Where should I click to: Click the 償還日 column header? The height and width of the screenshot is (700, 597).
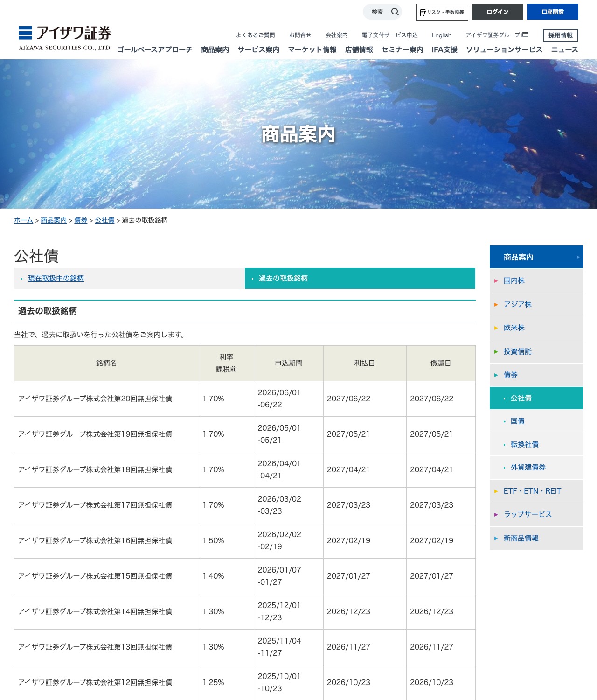point(441,363)
